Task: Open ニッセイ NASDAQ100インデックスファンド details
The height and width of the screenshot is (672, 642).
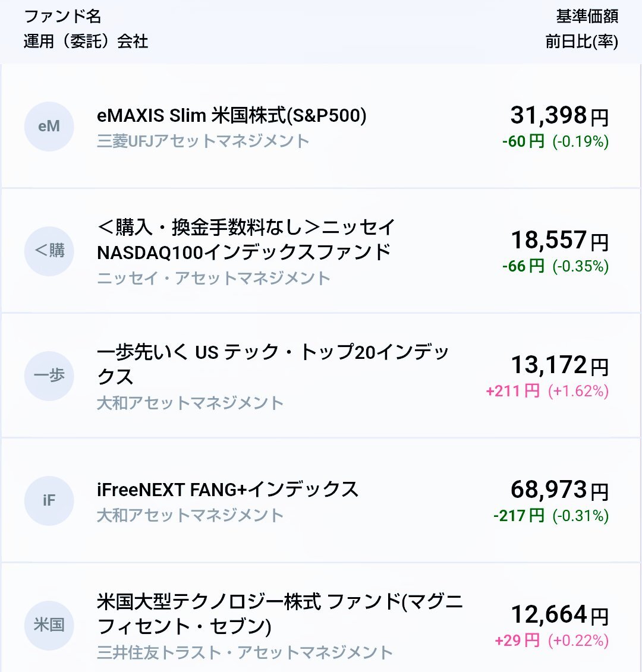Action: pos(246,239)
